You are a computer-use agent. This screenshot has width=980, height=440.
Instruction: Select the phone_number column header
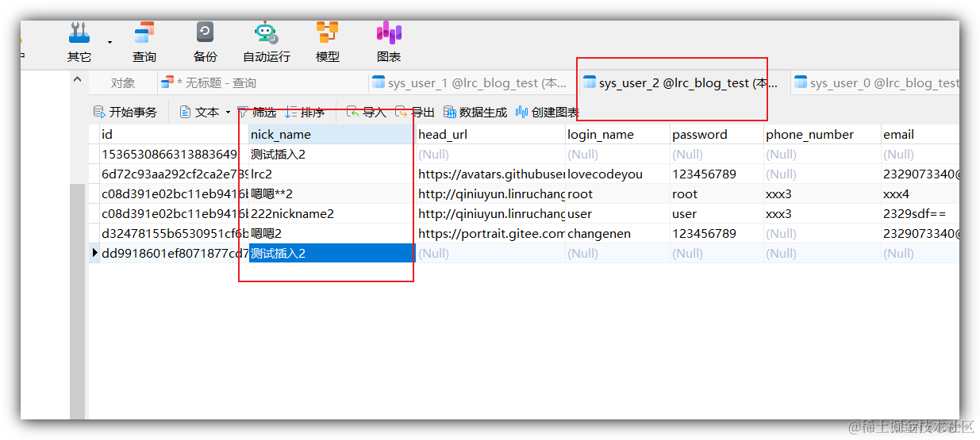(x=822, y=134)
